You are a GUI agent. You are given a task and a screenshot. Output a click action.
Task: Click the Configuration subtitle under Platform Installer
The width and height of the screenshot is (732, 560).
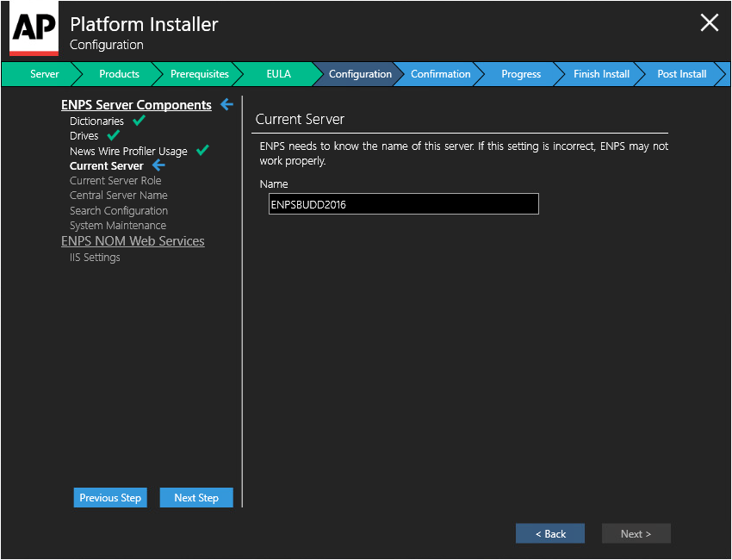click(x=107, y=45)
